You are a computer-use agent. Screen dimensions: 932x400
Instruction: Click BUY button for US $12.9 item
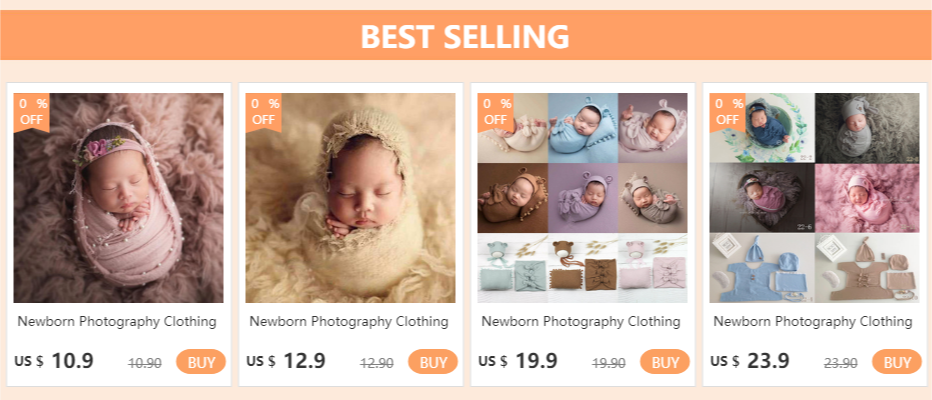pyautogui.click(x=433, y=362)
